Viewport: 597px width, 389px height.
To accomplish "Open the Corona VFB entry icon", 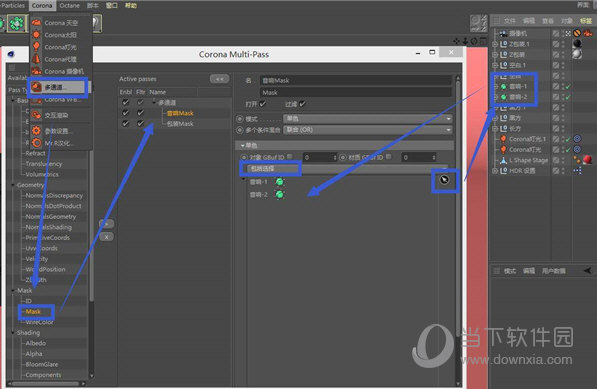I will click(36, 101).
